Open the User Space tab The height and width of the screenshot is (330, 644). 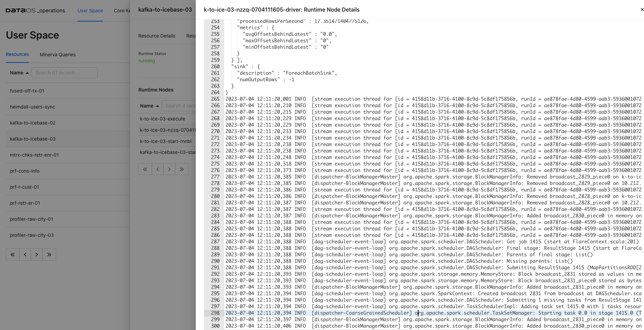[x=90, y=11]
